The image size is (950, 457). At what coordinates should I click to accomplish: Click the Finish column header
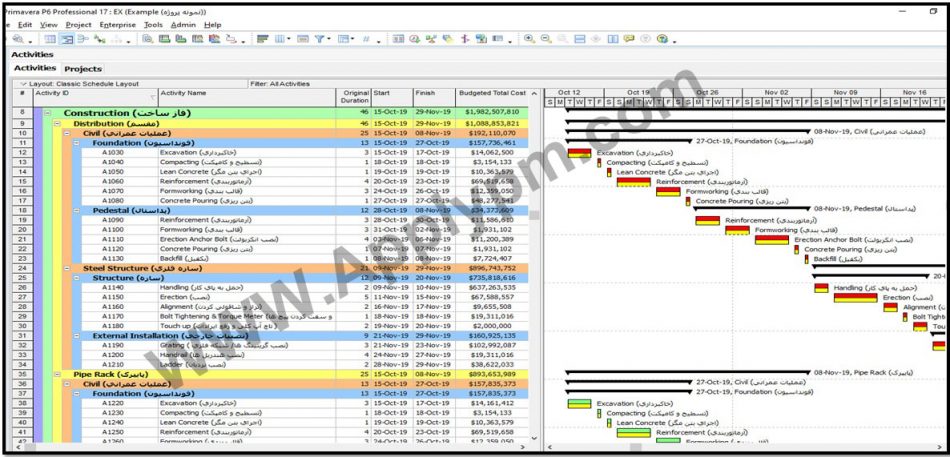pyautogui.click(x=434, y=97)
